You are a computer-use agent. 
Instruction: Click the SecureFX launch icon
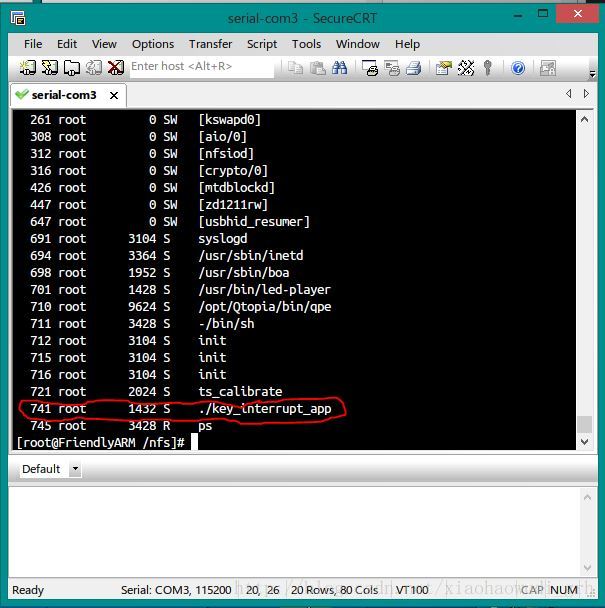[548, 68]
